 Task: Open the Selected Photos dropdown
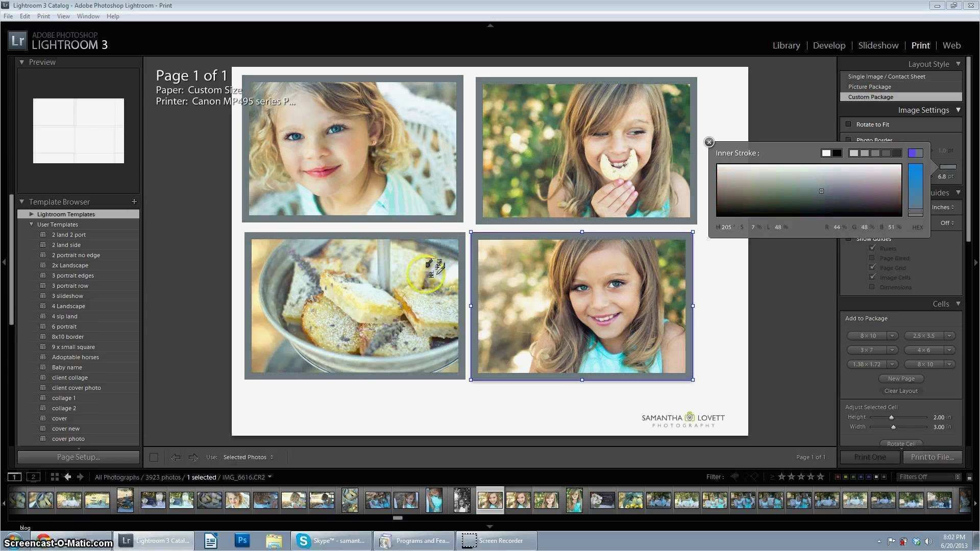pyautogui.click(x=249, y=457)
